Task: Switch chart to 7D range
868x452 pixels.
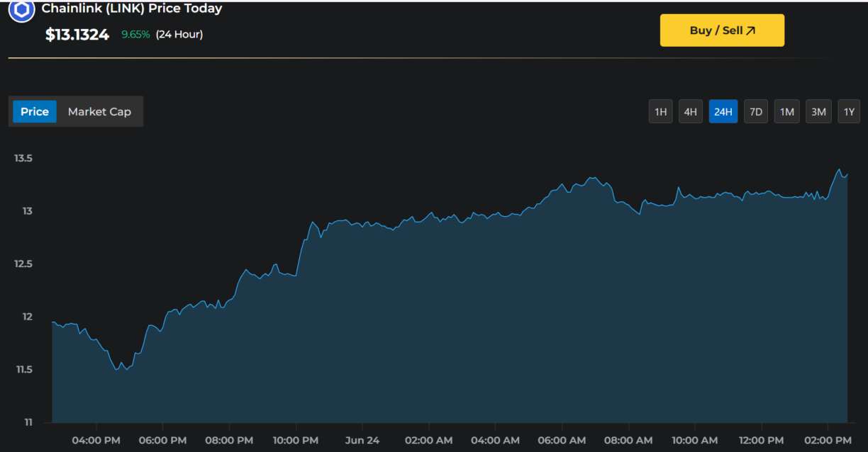Action: pyautogui.click(x=756, y=112)
